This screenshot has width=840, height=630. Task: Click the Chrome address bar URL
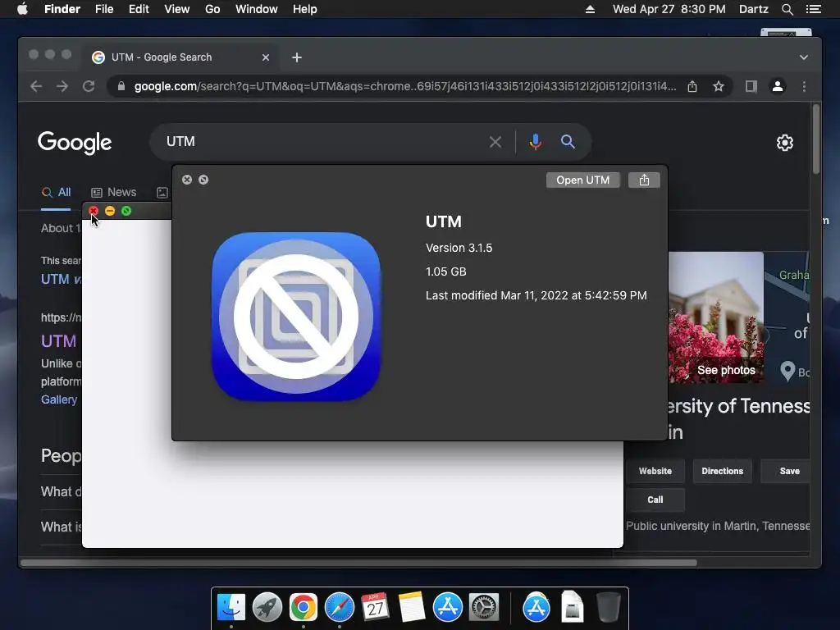[405, 86]
